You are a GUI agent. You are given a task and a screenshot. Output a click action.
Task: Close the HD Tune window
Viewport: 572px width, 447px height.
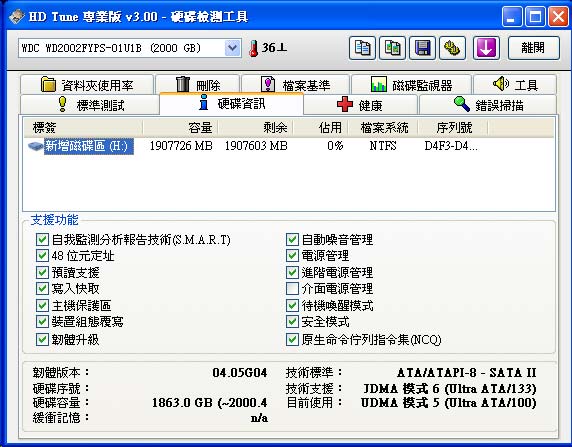point(559,16)
